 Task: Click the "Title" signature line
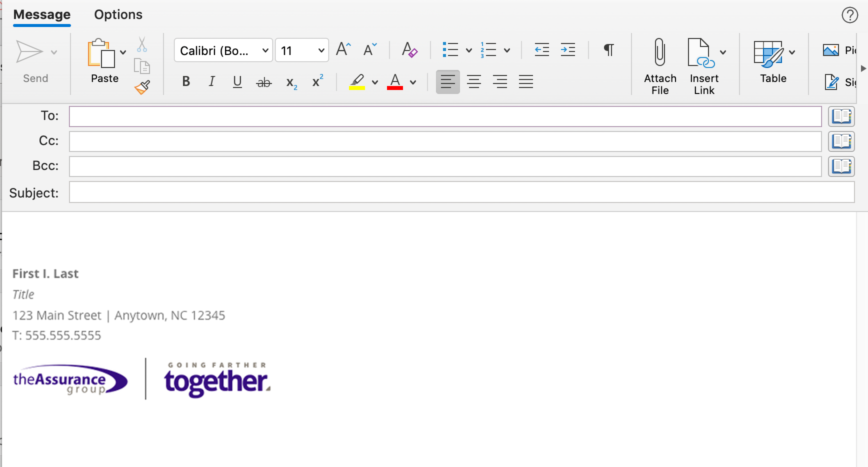(x=23, y=294)
